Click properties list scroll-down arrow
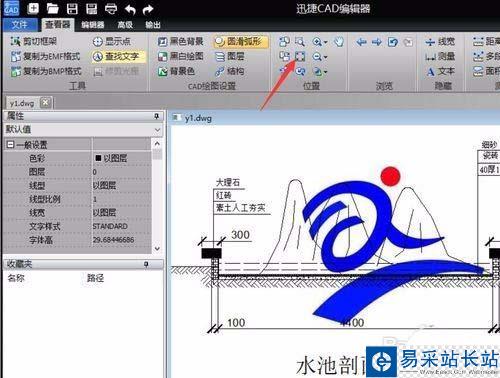Image resolution: width=500 pixels, height=378 pixels. (157, 249)
